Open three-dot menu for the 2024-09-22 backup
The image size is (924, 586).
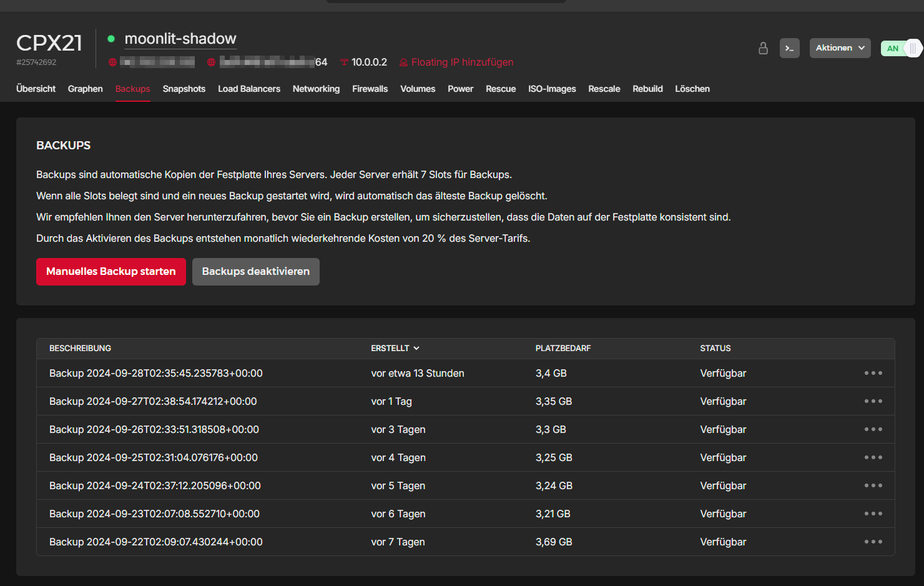(x=873, y=542)
